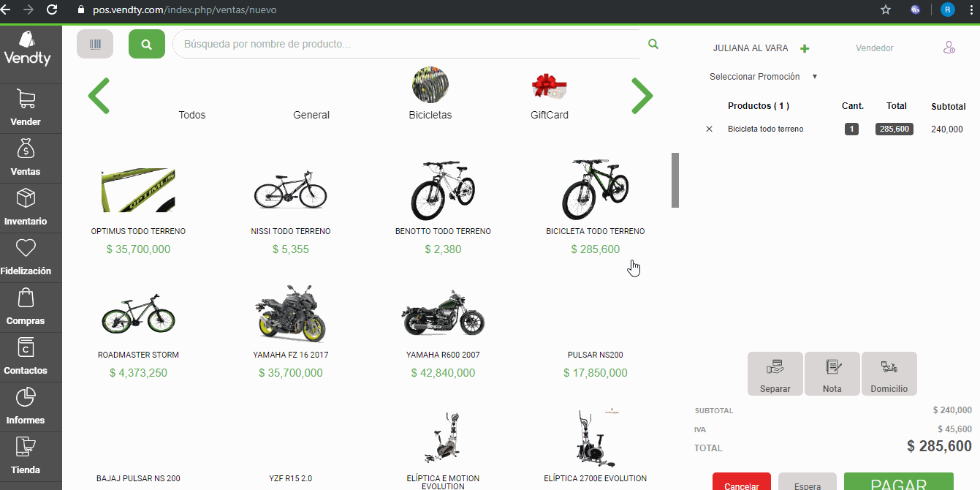Open the browser profile avatar

click(x=948, y=10)
